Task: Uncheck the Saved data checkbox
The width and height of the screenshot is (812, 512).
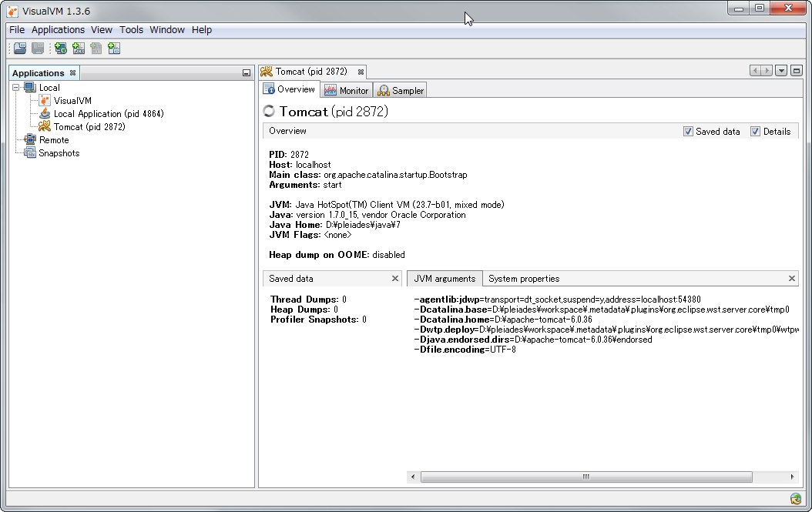Action: pyautogui.click(x=688, y=132)
